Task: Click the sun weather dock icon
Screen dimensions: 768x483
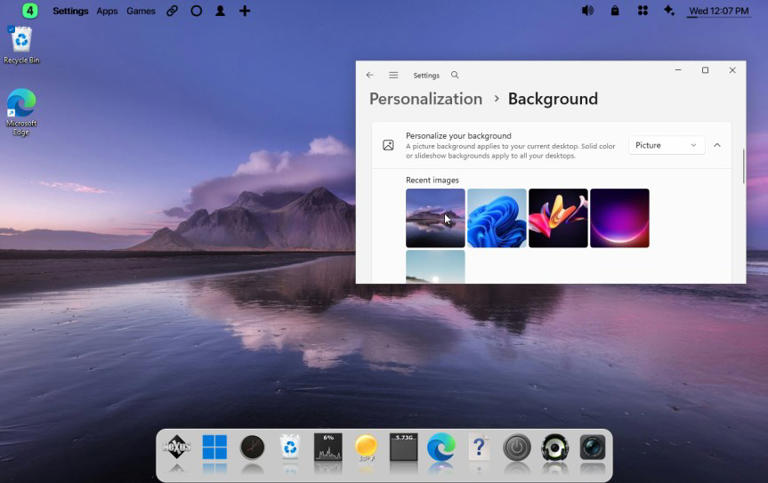Action: (x=366, y=447)
